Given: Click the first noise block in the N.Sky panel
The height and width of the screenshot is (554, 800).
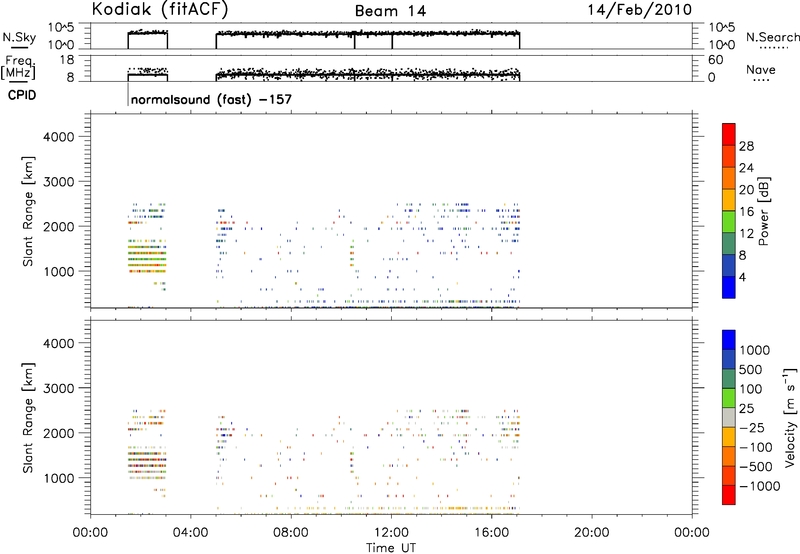Looking at the screenshot, I should [147, 40].
